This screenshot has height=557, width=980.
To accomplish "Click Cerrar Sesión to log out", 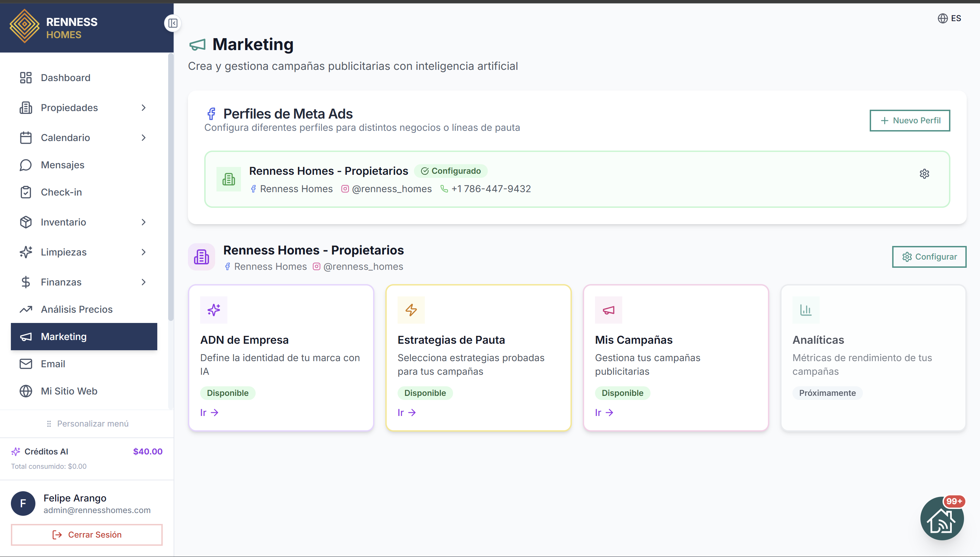I will tap(87, 535).
